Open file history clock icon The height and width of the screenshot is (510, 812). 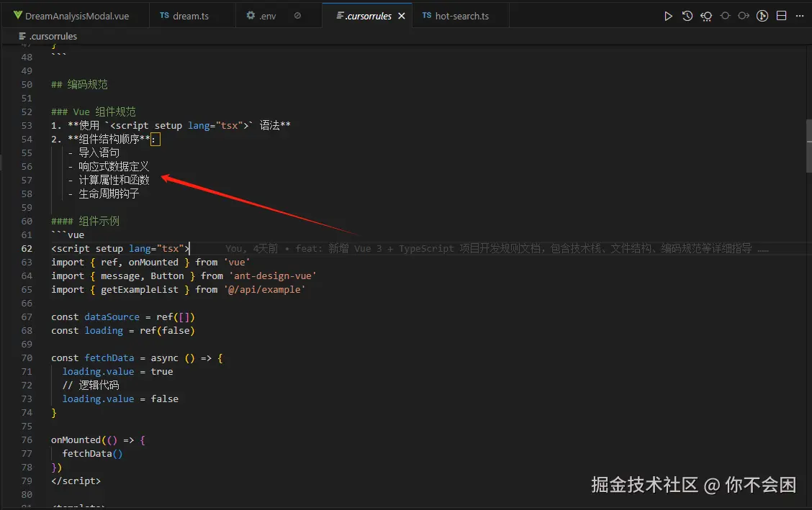(x=687, y=16)
